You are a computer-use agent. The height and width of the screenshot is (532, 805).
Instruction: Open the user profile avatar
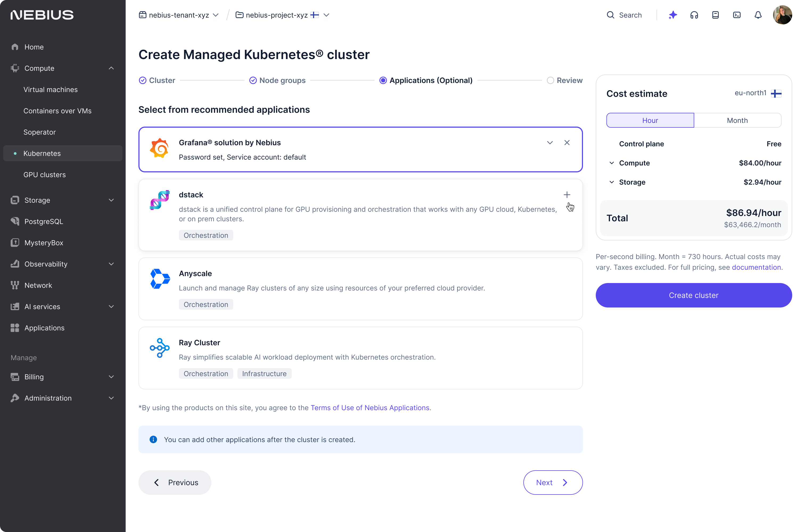click(782, 15)
